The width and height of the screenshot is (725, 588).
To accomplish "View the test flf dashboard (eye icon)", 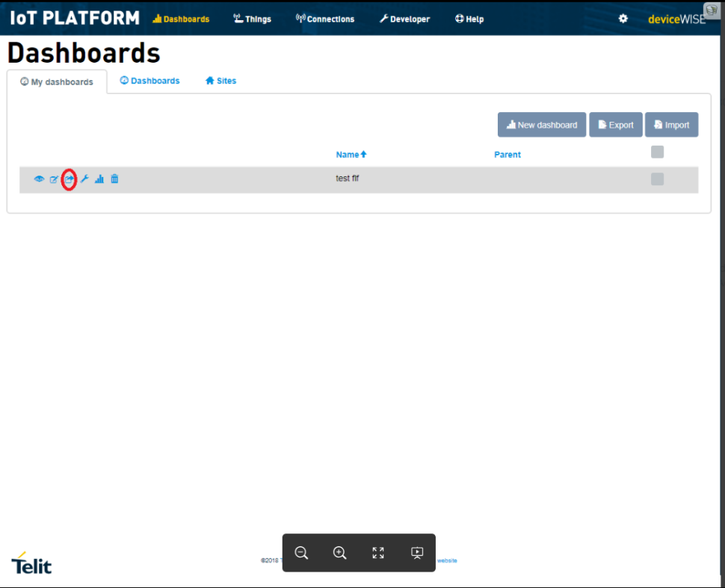I will (39, 179).
